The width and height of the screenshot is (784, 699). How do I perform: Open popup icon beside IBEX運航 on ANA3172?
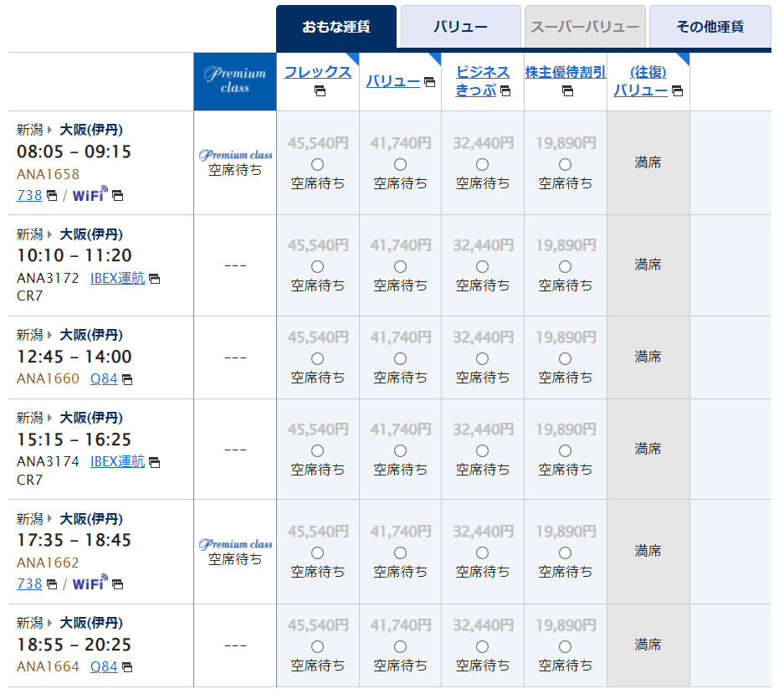155,279
